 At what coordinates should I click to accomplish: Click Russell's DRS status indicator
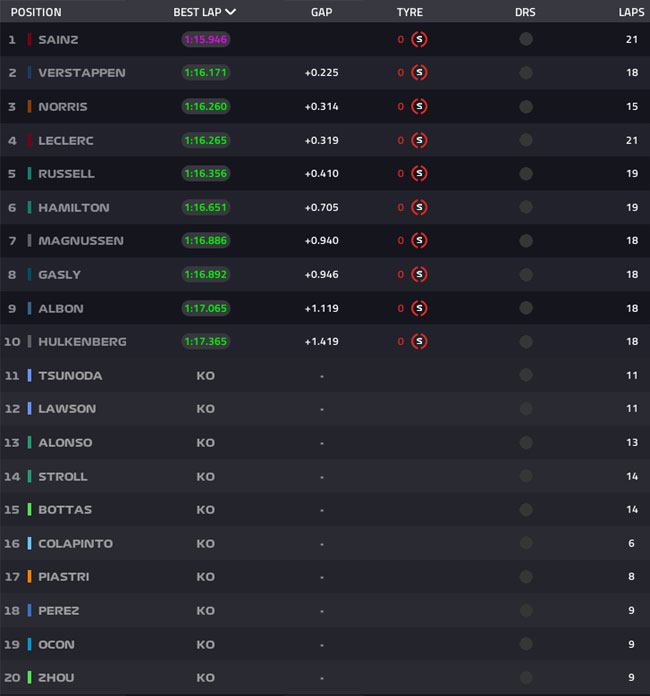526,174
